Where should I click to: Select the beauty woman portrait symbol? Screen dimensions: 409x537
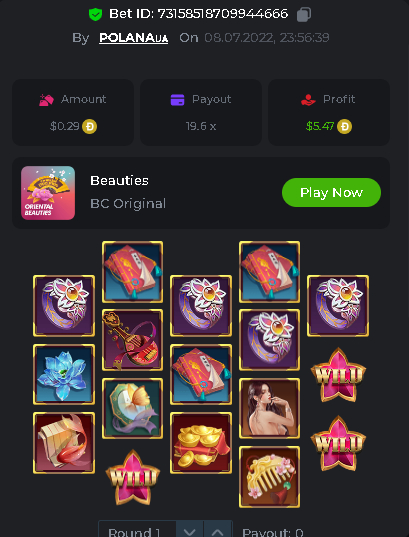270,408
